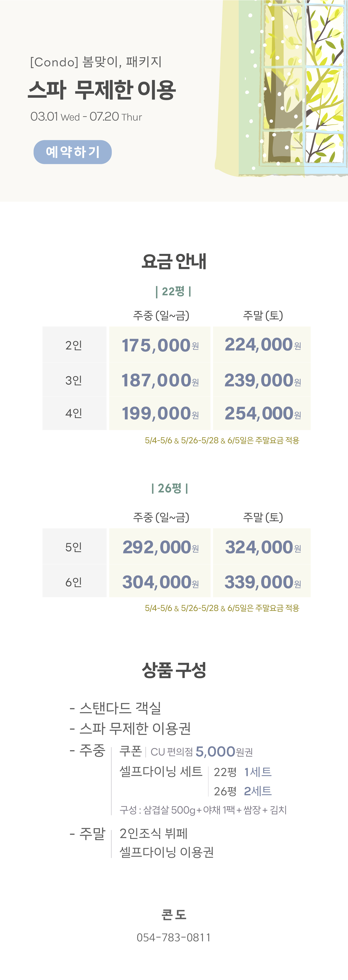The image size is (348, 980).
Task: Click the 스파 무제한 이용 headline
Action: (x=102, y=90)
